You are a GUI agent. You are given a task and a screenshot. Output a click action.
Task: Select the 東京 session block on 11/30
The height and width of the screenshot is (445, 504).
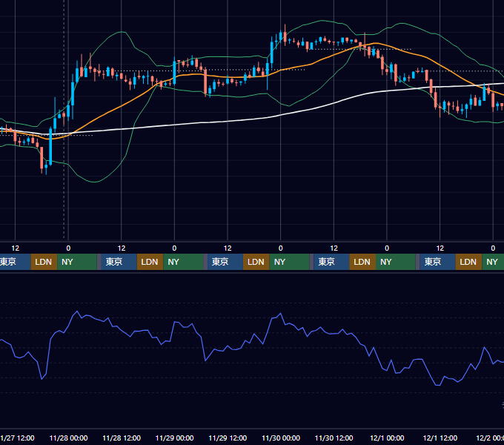(x=331, y=262)
